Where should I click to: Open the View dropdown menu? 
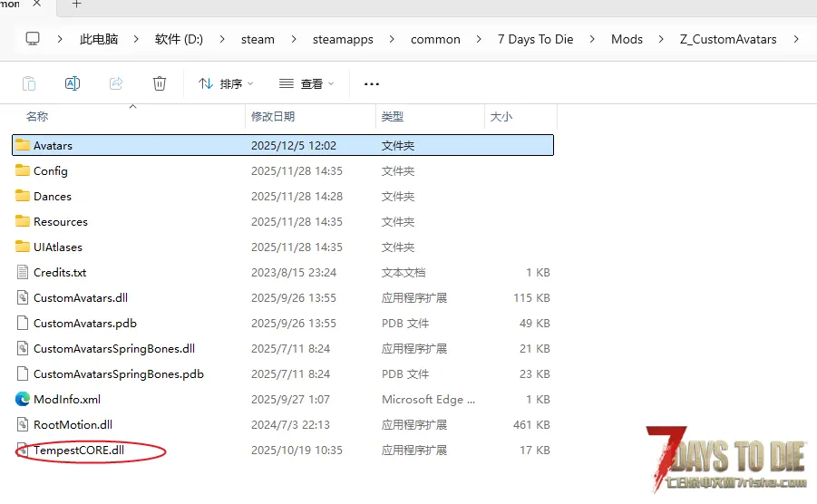[306, 83]
